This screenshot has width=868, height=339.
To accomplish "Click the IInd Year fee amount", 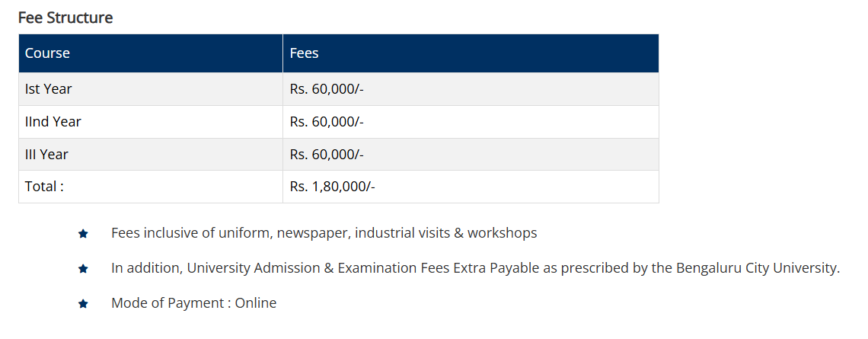I will pyautogui.click(x=327, y=122).
